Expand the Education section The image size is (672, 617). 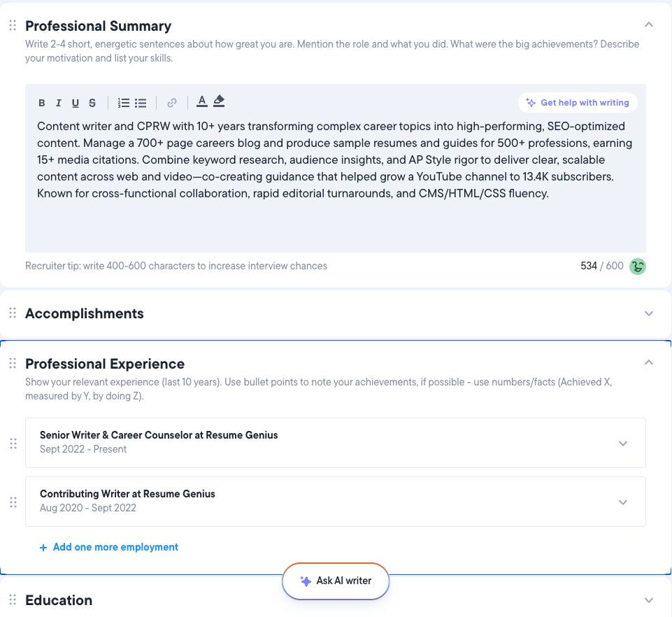click(x=649, y=600)
